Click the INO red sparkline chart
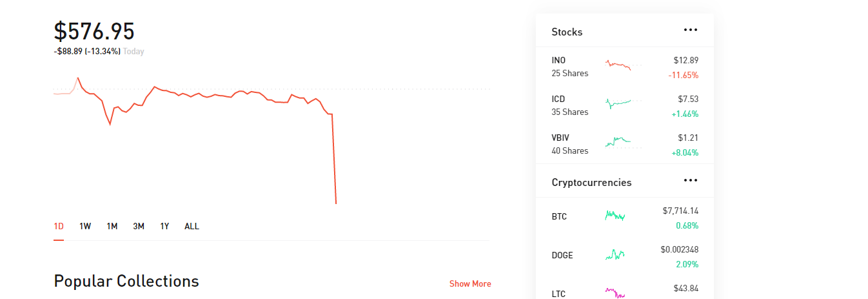868x299 pixels. pyautogui.click(x=618, y=65)
